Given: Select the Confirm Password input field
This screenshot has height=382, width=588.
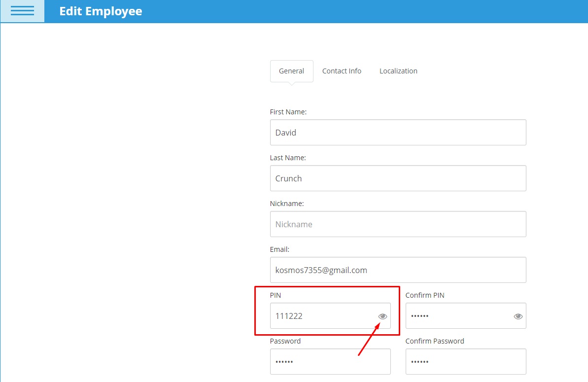Looking at the screenshot, I should pos(466,362).
